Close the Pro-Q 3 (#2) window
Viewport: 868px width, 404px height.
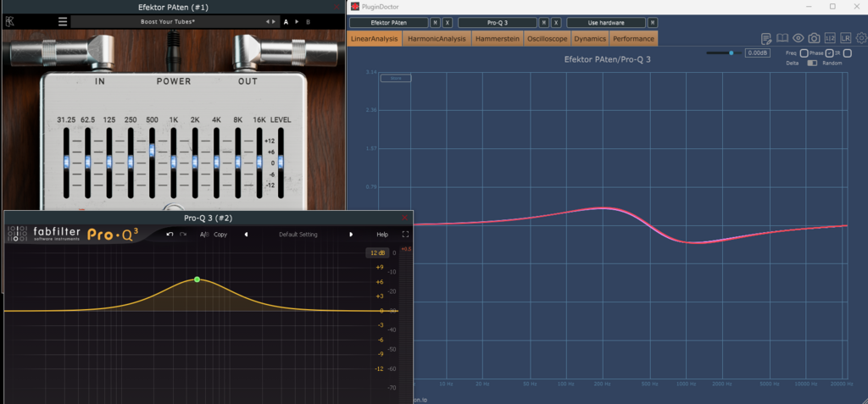click(x=404, y=218)
